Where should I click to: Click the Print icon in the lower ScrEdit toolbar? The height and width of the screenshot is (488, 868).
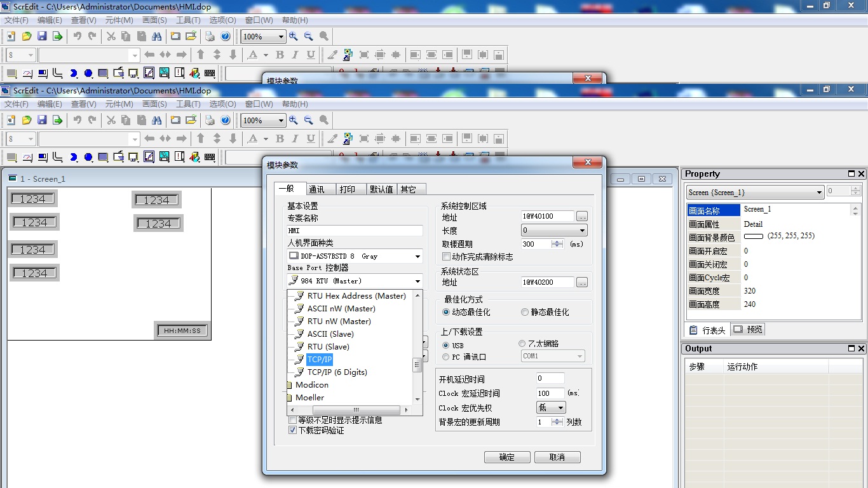(210, 120)
